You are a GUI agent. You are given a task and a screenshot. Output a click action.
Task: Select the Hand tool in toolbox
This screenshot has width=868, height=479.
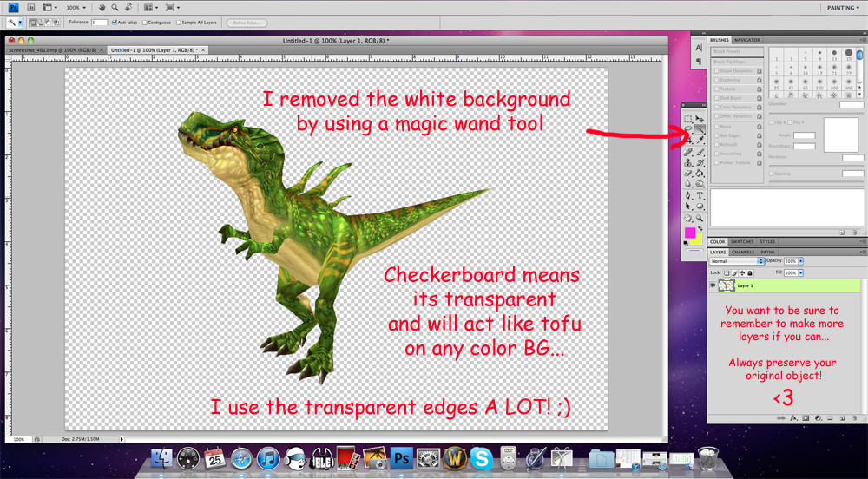(x=687, y=219)
